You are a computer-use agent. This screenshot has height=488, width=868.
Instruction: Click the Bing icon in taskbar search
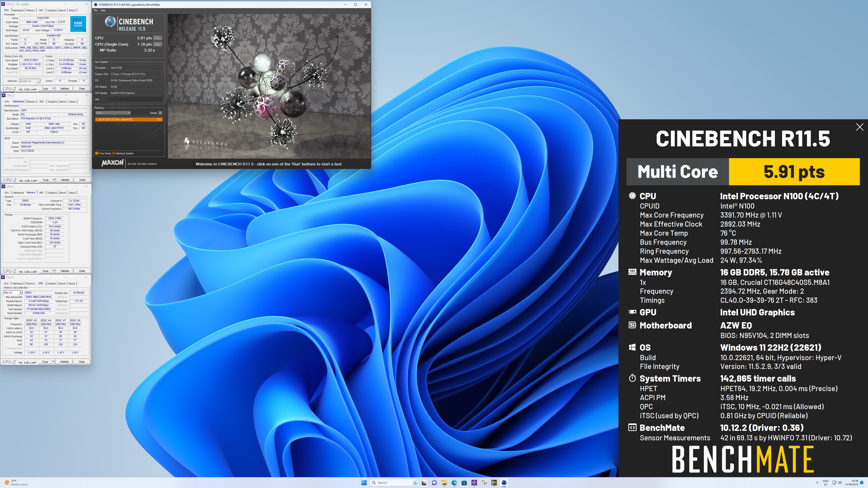415,483
